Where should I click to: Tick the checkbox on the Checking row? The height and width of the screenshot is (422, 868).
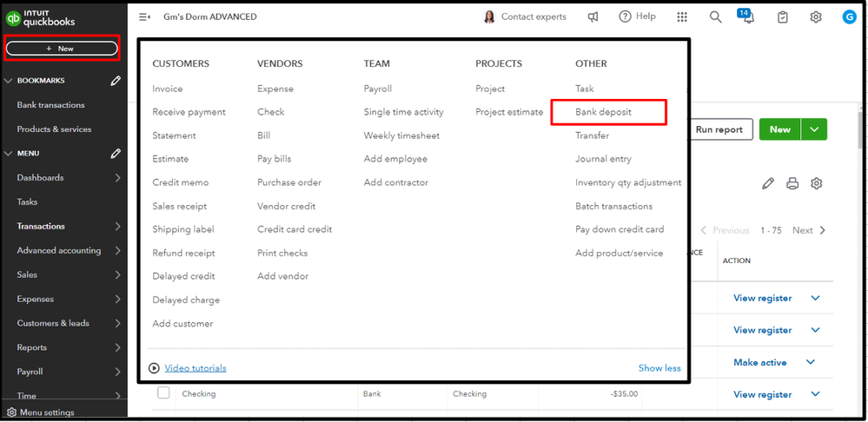tap(163, 392)
